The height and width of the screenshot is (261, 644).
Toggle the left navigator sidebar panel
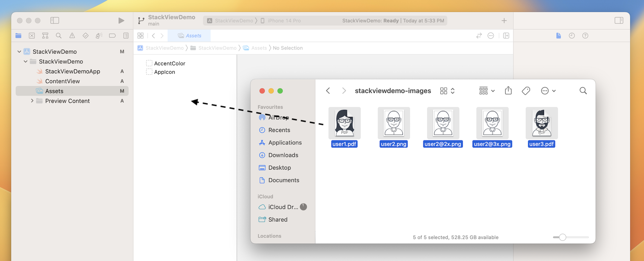[x=55, y=21]
